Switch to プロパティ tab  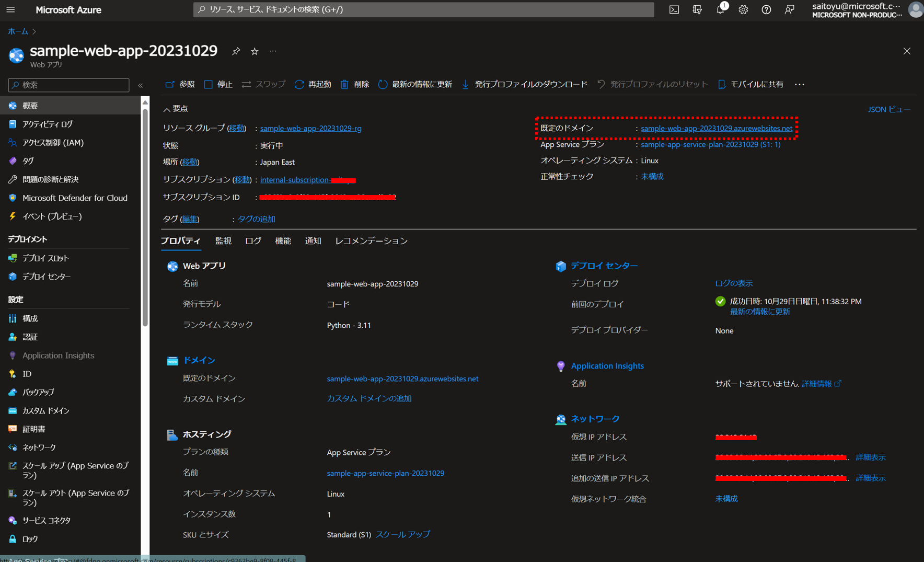pos(180,241)
